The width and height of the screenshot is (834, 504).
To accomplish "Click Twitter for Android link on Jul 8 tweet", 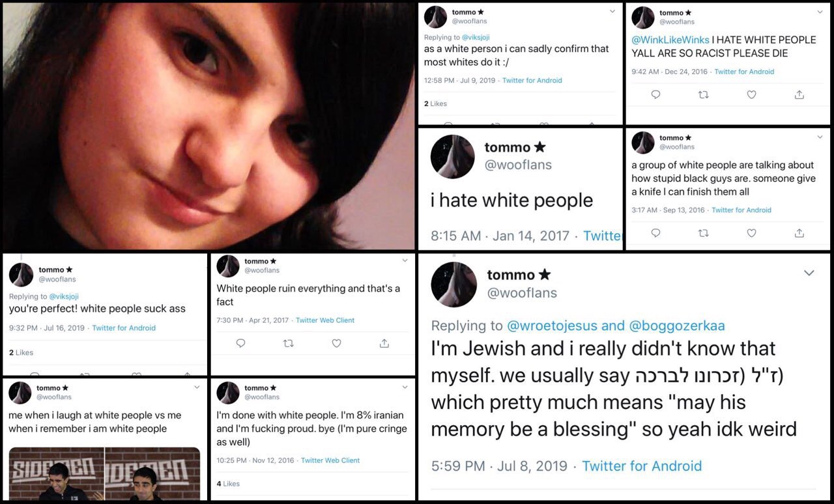I will (642, 466).
